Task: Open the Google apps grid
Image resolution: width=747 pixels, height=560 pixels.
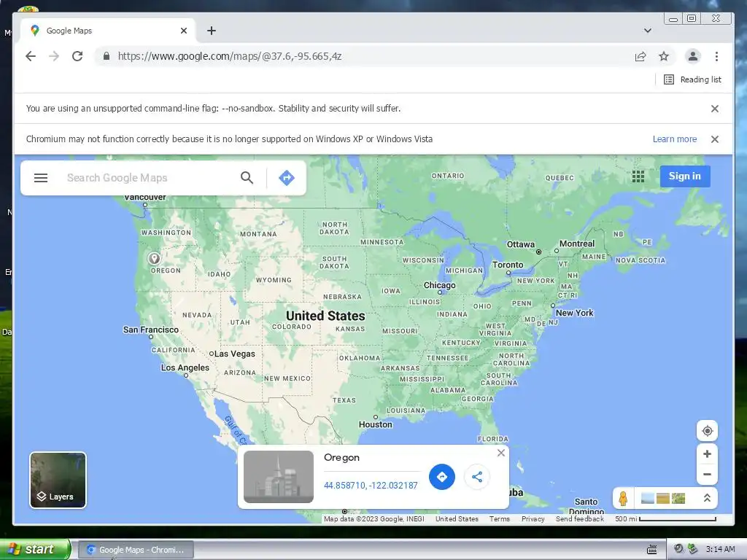Action: click(x=638, y=176)
